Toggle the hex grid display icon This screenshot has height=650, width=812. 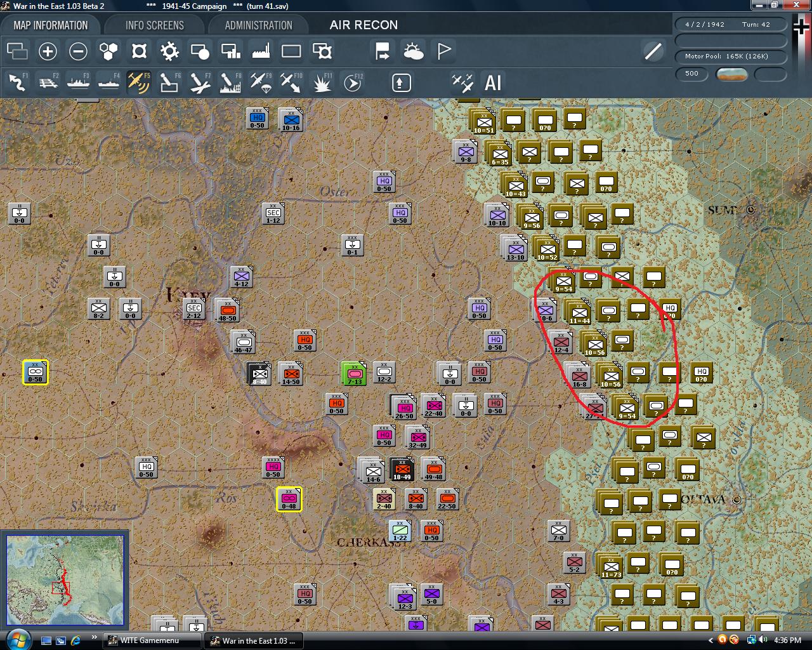(x=108, y=51)
